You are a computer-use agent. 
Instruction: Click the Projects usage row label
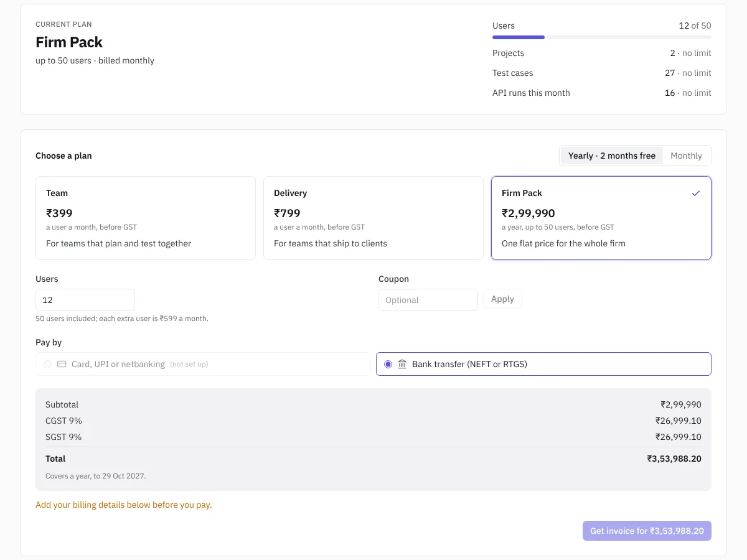point(508,54)
